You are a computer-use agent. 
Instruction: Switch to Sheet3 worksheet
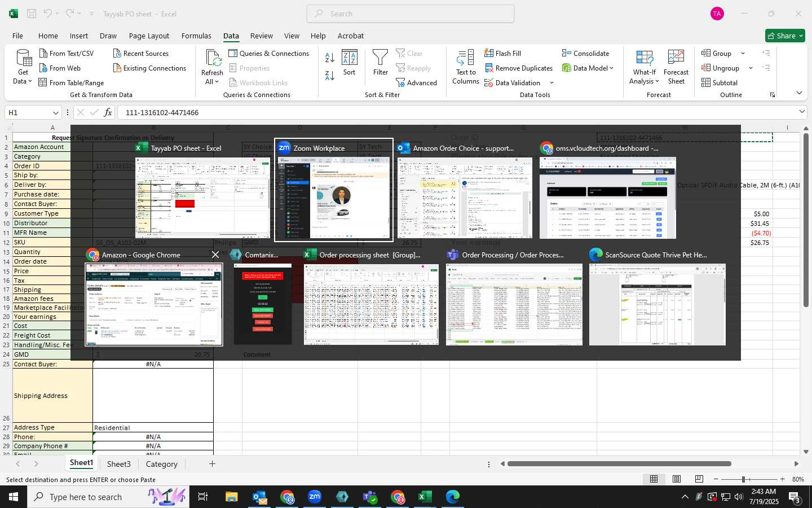(x=119, y=464)
